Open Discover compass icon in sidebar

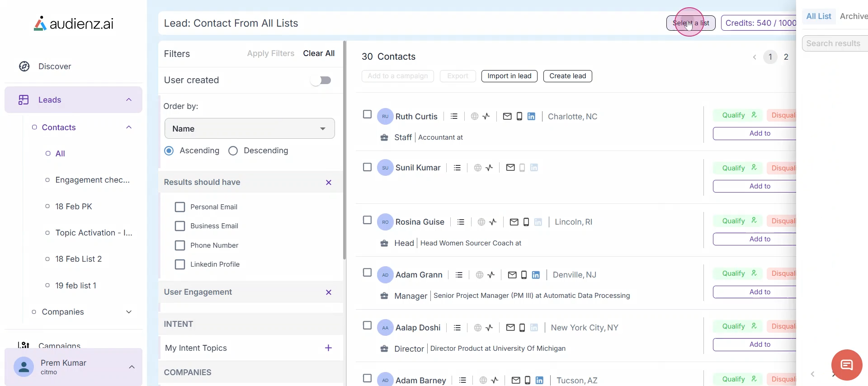pyautogui.click(x=24, y=66)
